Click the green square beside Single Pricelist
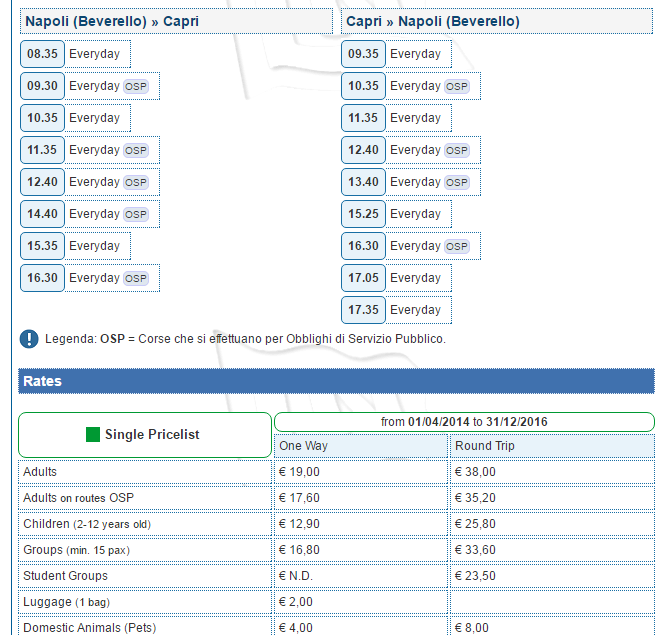This screenshot has width=656, height=635. click(93, 435)
